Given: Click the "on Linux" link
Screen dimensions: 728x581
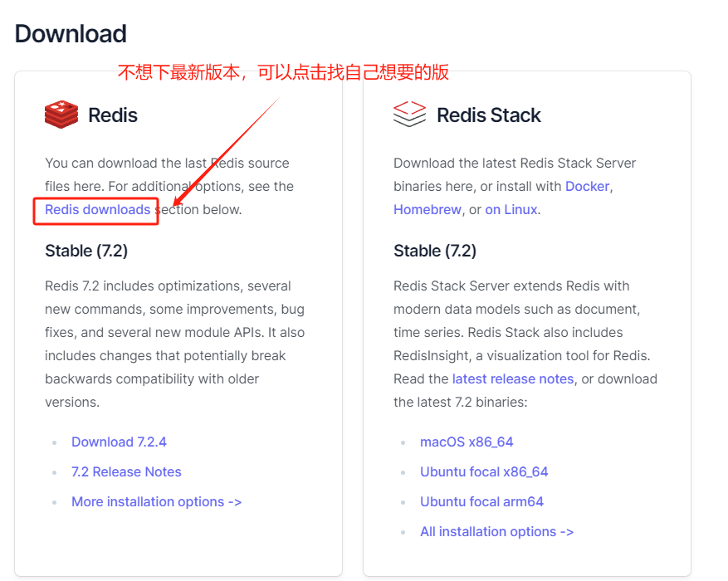Looking at the screenshot, I should pyautogui.click(x=511, y=209).
